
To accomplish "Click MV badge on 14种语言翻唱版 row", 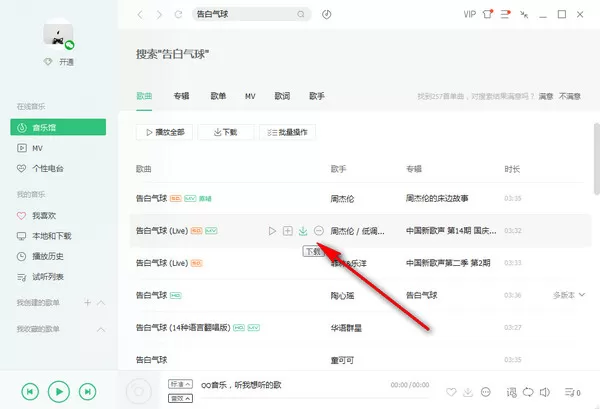I will pos(253,328).
